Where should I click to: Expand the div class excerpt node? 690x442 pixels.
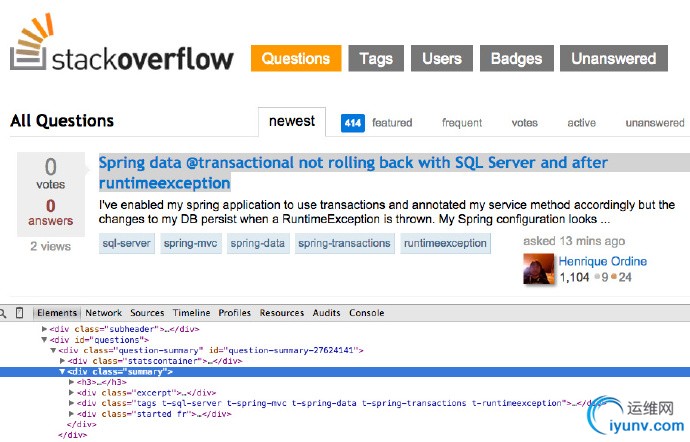tap(72, 393)
